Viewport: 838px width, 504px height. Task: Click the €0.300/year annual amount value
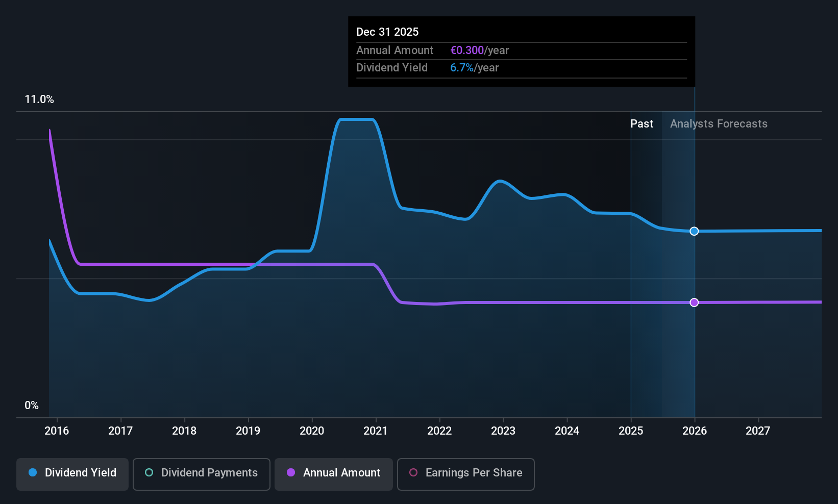pyautogui.click(x=480, y=51)
